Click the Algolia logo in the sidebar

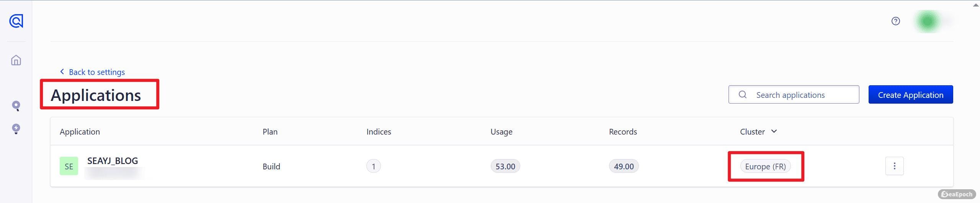coord(16,21)
